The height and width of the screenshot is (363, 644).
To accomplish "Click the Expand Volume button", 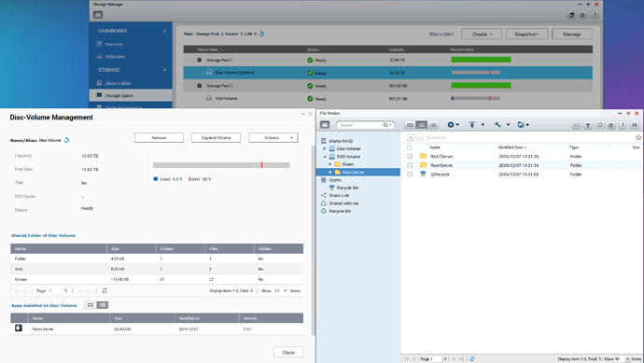I will tap(216, 138).
